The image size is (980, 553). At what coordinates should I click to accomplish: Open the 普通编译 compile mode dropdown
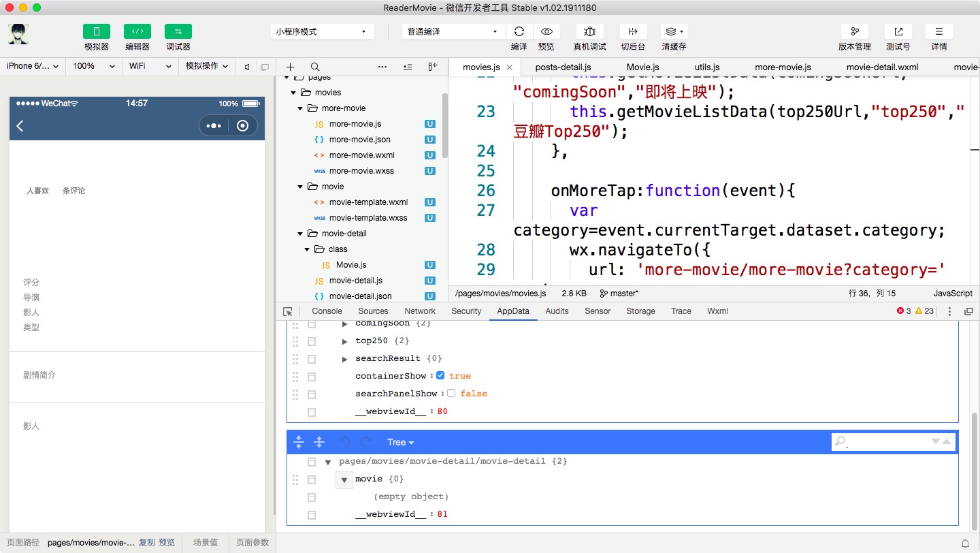[x=453, y=31]
